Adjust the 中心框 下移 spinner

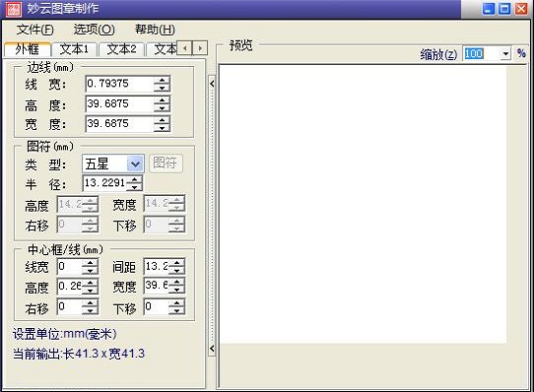click(x=177, y=306)
